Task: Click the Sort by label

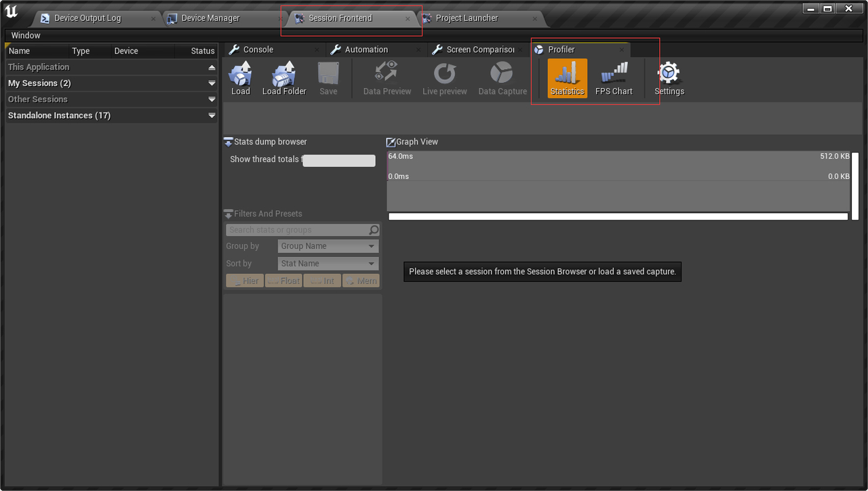Action: [x=239, y=264]
